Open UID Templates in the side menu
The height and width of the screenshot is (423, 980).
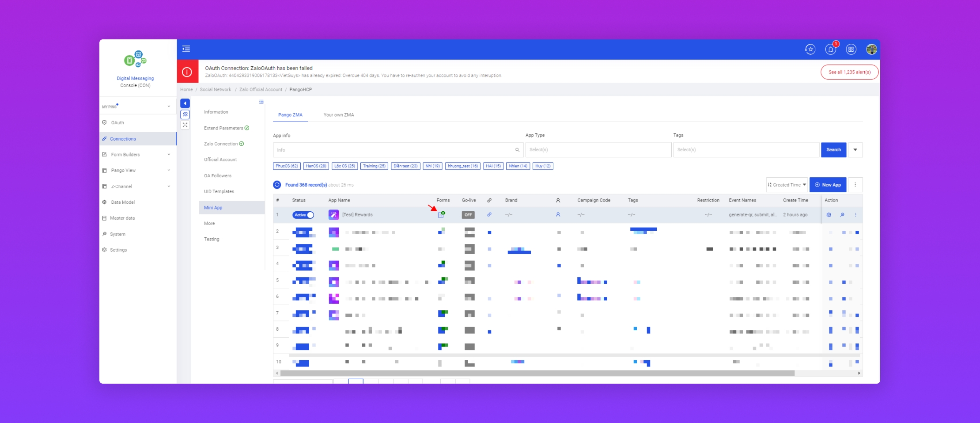219,191
